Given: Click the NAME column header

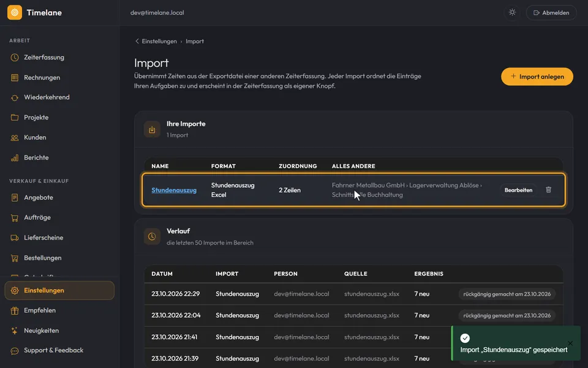Looking at the screenshot, I should point(160,166).
